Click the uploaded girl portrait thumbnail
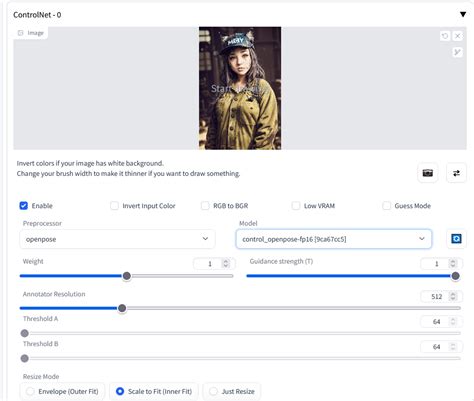The width and height of the screenshot is (474, 401). [240, 88]
